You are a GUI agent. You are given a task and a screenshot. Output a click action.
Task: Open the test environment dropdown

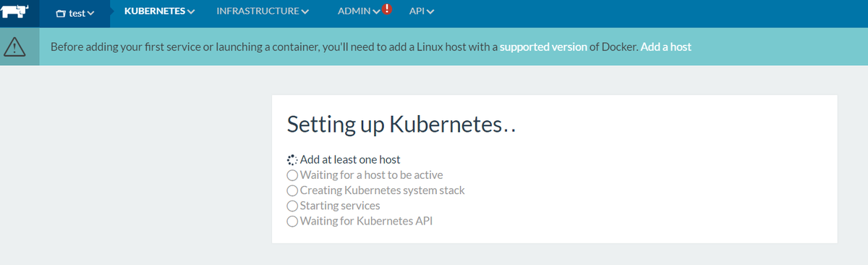pyautogui.click(x=75, y=13)
